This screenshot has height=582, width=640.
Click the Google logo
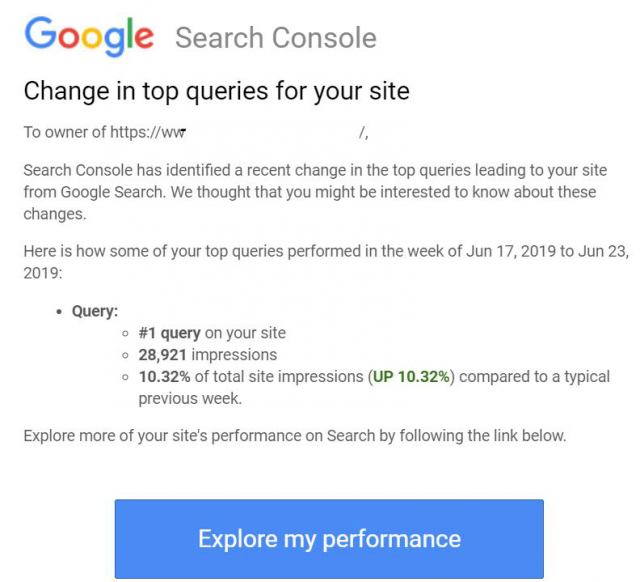[x=89, y=37]
